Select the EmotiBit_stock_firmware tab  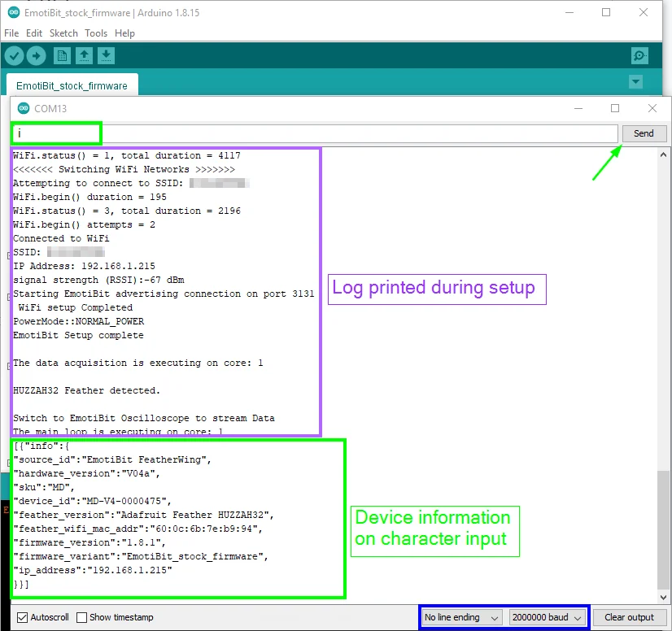[x=72, y=85]
